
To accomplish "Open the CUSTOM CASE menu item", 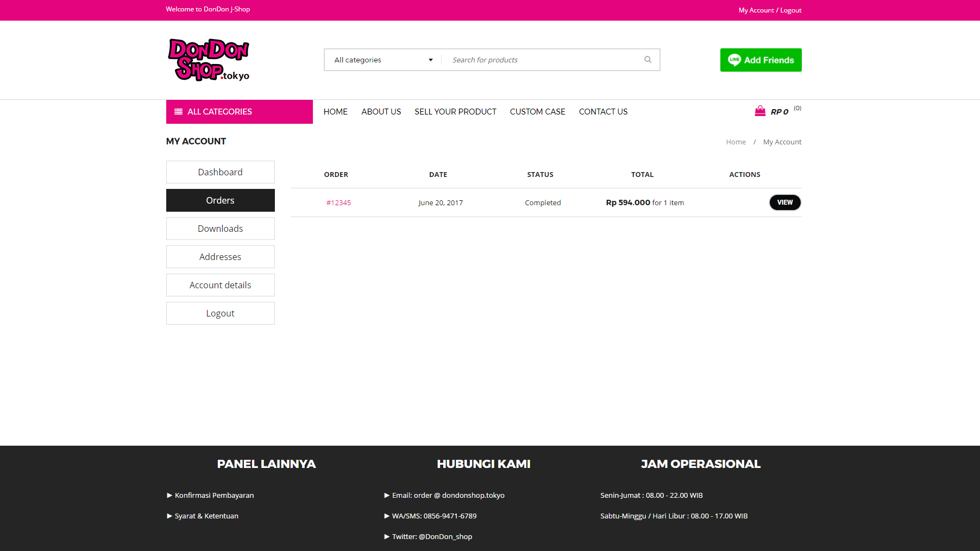I will (x=537, y=112).
